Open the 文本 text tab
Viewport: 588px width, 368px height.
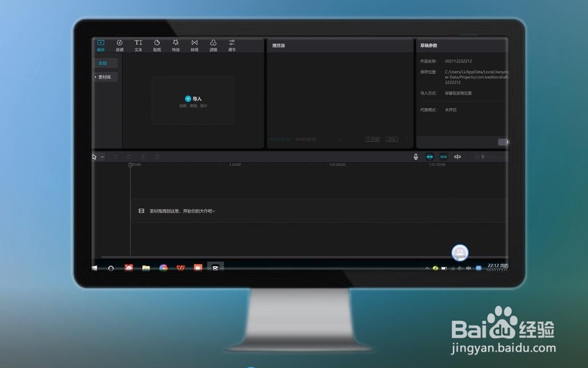[138, 46]
